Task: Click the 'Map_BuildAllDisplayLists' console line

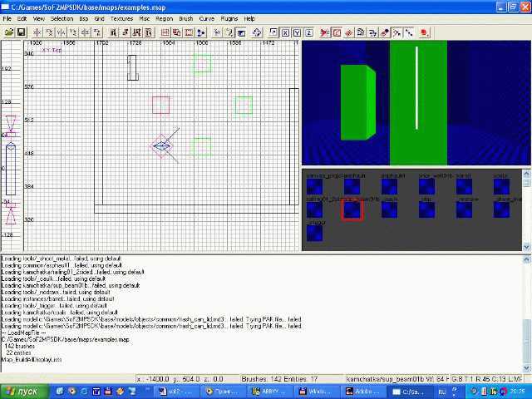Action: click(x=32, y=359)
